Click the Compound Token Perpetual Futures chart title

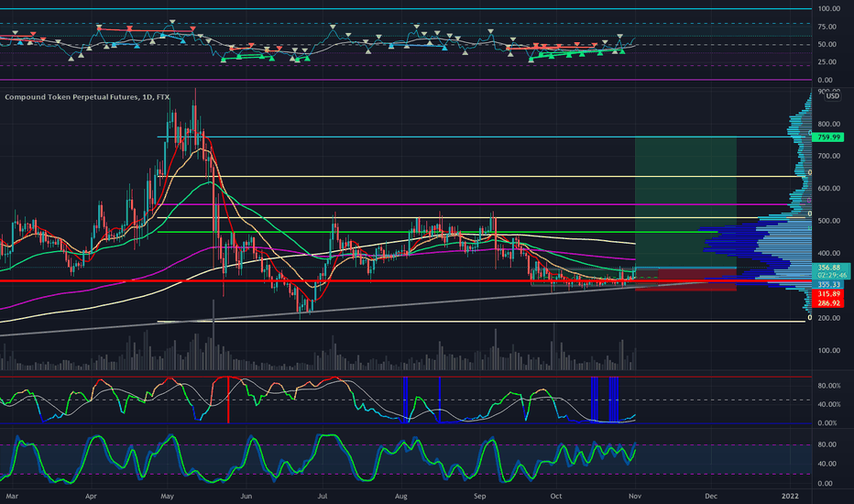[x=87, y=97]
